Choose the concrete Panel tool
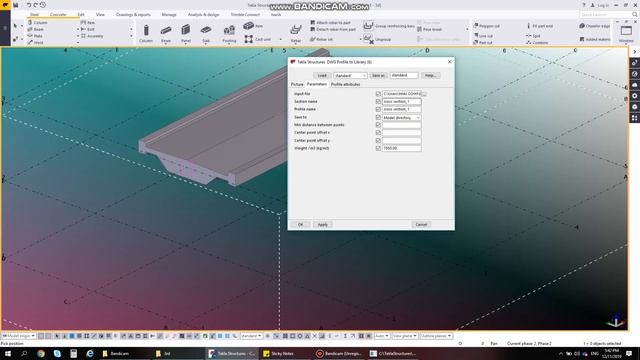Image resolution: width=640 pixels, height=360 pixels. pyautogui.click(x=186, y=30)
